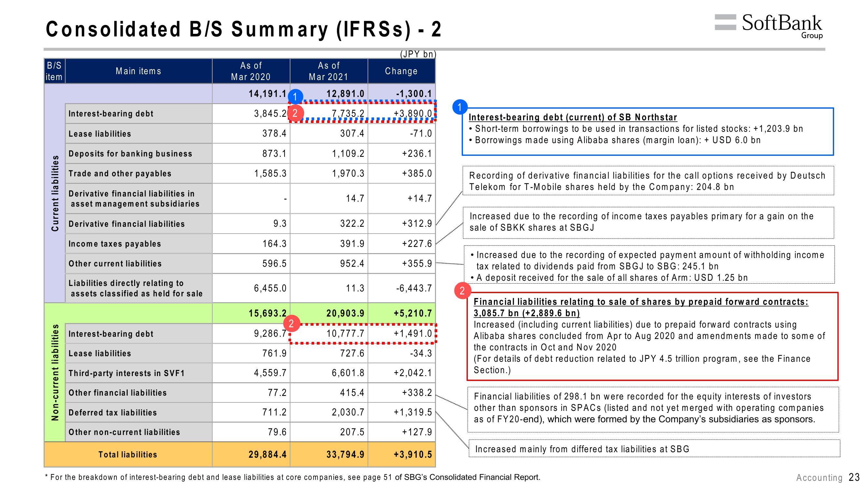
Task: Click the 'Other current liabilities' label
Action: coord(115,264)
